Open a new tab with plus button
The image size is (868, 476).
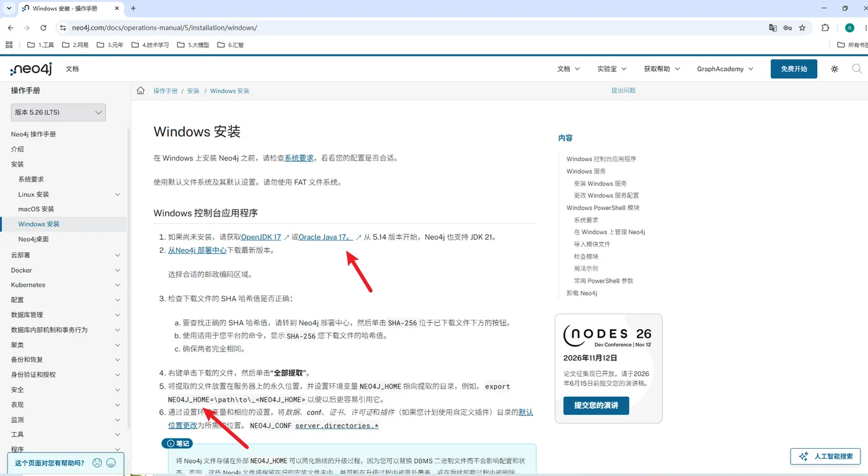(x=133, y=8)
